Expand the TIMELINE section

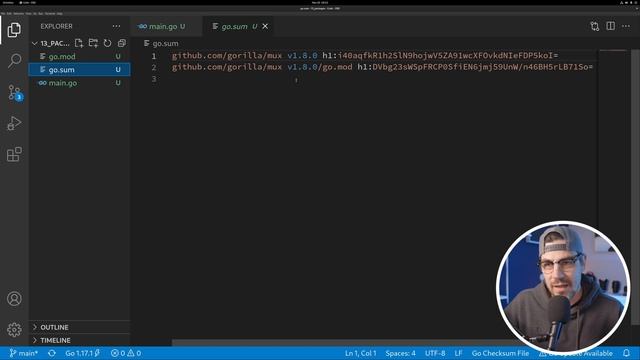[80, 340]
